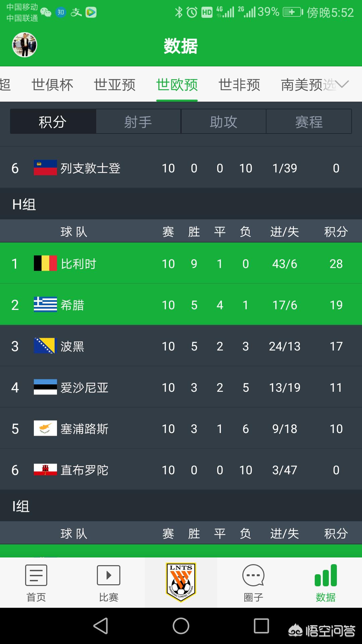Show the 助攻 assists ranking
This screenshot has width=362, height=644.
(224, 121)
